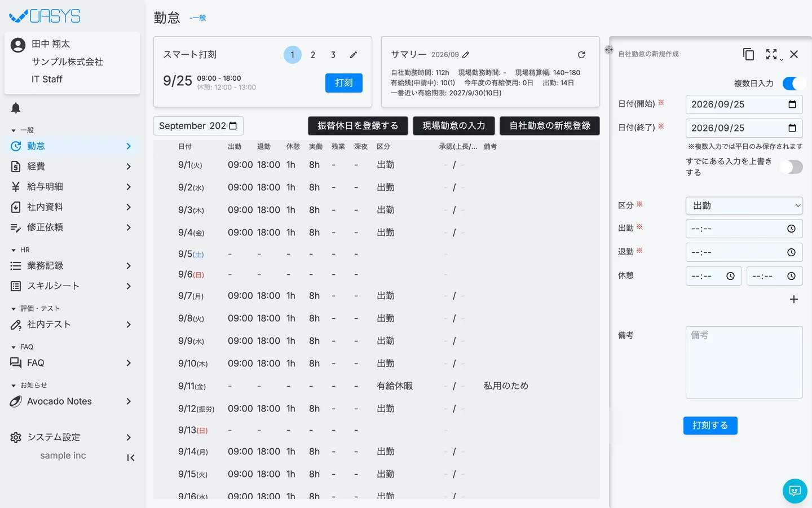Edit smart clock-in with pencil icon
The image size is (812, 508).
point(354,55)
